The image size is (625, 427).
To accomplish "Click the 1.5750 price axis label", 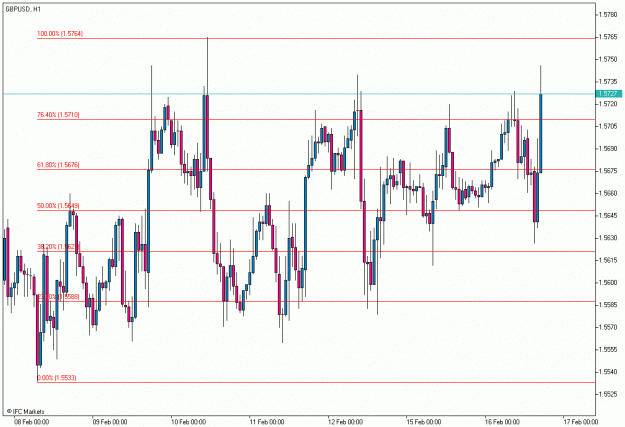I will pyautogui.click(x=608, y=59).
